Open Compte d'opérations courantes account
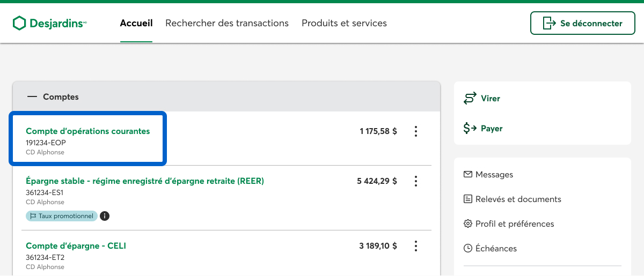 coord(88,131)
